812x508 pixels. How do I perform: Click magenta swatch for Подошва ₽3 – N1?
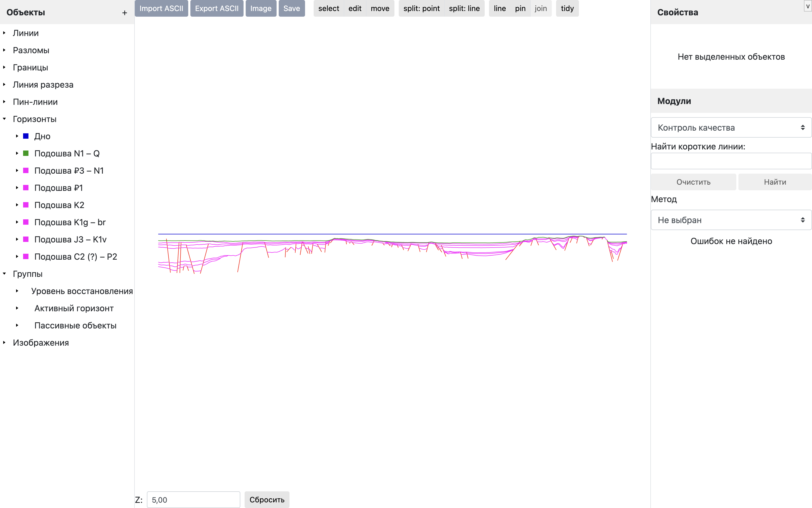click(x=26, y=170)
